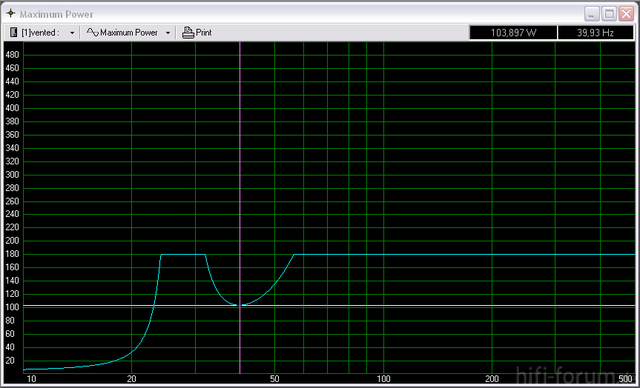Open the Maximum Power graph type dropdown arrow
Viewport: 640px width, 388px height.
point(168,33)
